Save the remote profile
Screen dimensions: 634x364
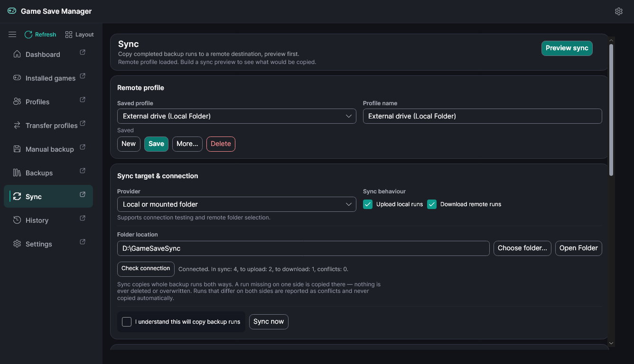(x=156, y=144)
